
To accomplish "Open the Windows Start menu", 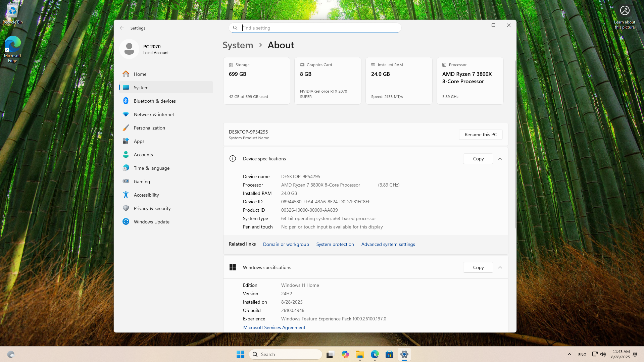I will 240,354.
